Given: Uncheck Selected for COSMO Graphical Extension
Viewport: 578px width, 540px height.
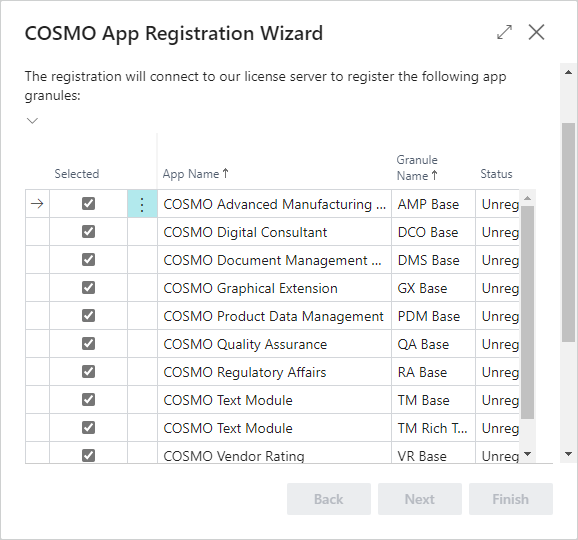Looking at the screenshot, I should [x=88, y=288].
